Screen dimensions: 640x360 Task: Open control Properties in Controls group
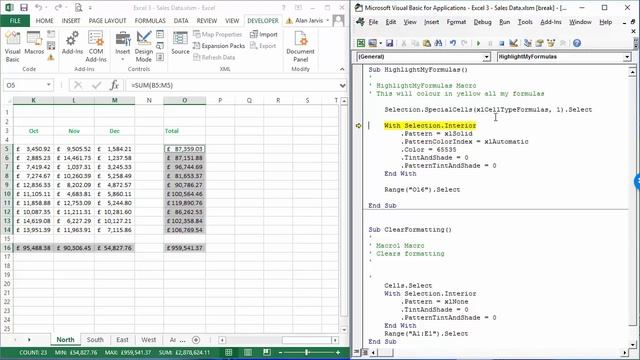click(160, 34)
